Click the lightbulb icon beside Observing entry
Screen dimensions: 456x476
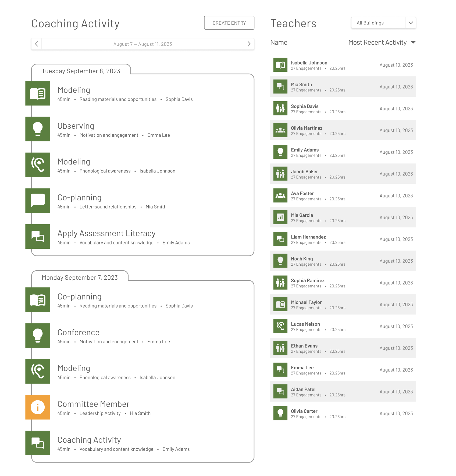pyautogui.click(x=38, y=129)
